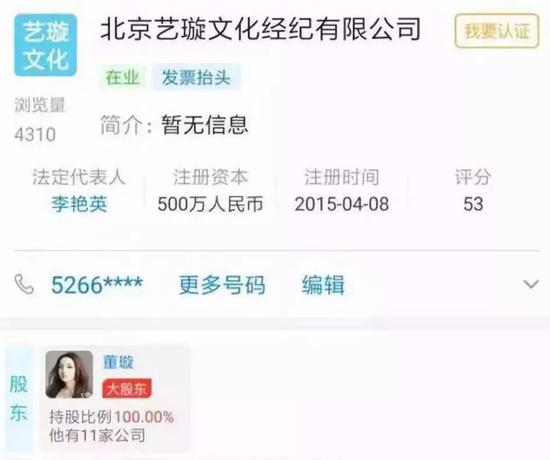Image resolution: width=550 pixels, height=460 pixels.
Task: Open shareholder 董璇 name link
Action: (118, 362)
